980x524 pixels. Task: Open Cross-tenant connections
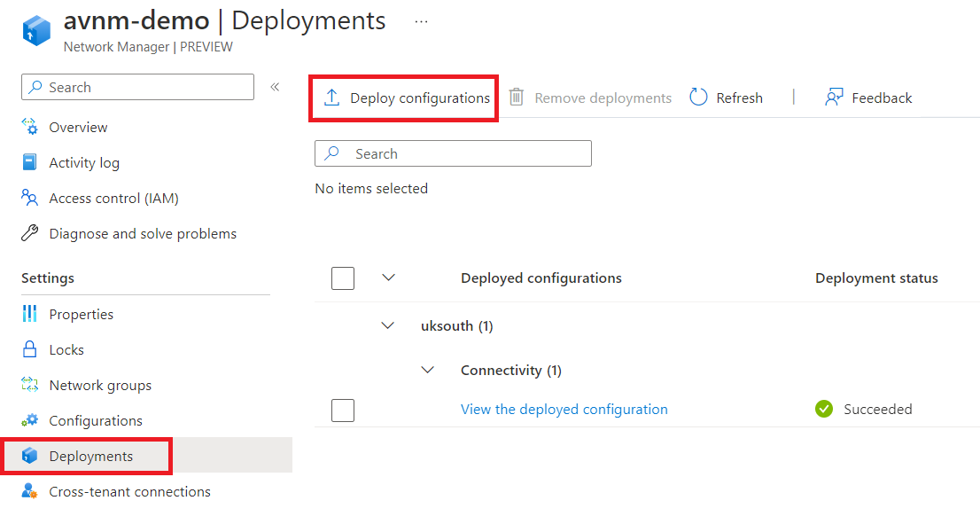(x=129, y=492)
